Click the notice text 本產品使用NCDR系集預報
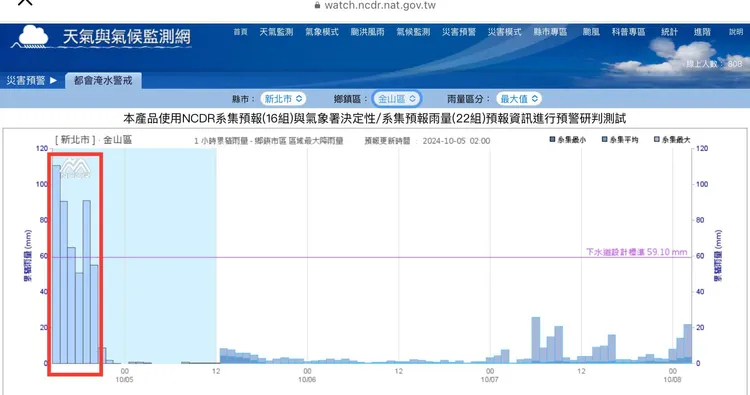Viewport: 750px width, 395px height. (375, 118)
